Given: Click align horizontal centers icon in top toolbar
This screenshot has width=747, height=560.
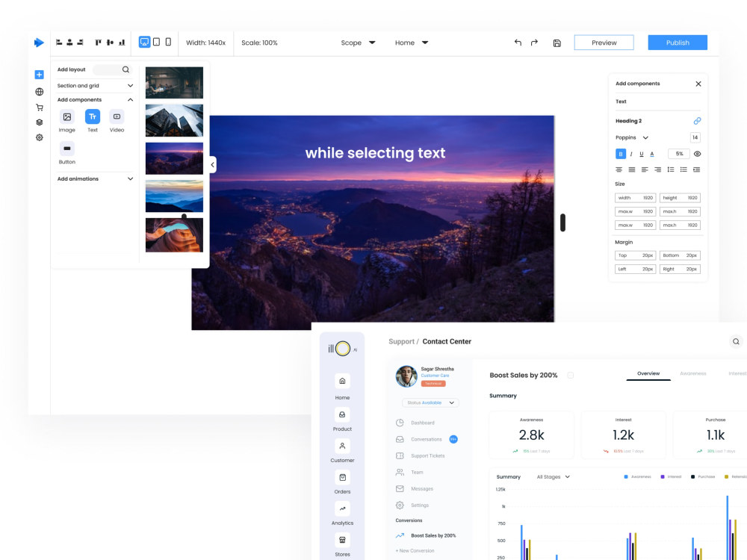Looking at the screenshot, I should [69, 43].
